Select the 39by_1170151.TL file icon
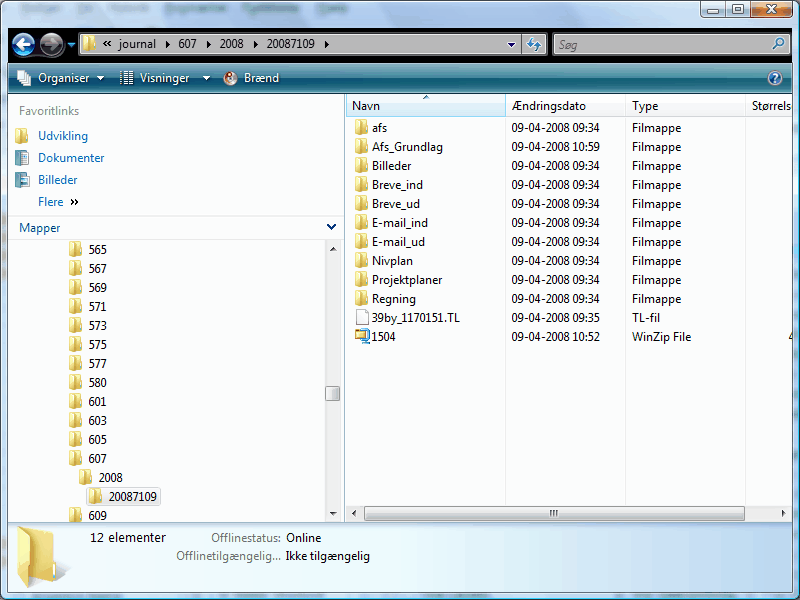 click(x=362, y=317)
